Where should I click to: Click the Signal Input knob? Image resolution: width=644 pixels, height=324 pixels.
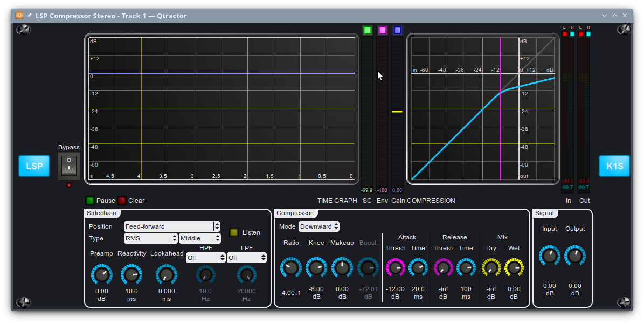coord(550,256)
